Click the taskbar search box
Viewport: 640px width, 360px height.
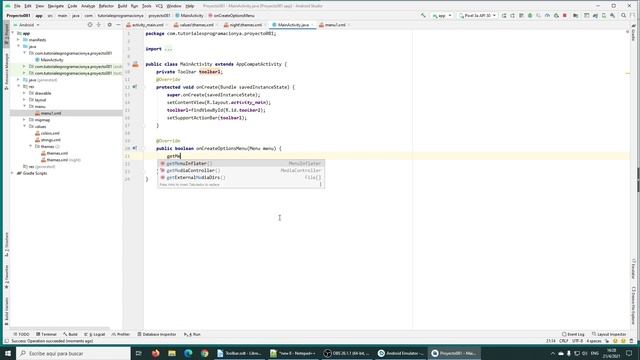click(73, 353)
